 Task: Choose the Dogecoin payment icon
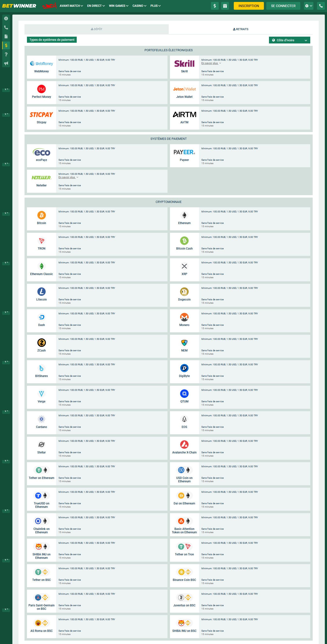coord(184,292)
